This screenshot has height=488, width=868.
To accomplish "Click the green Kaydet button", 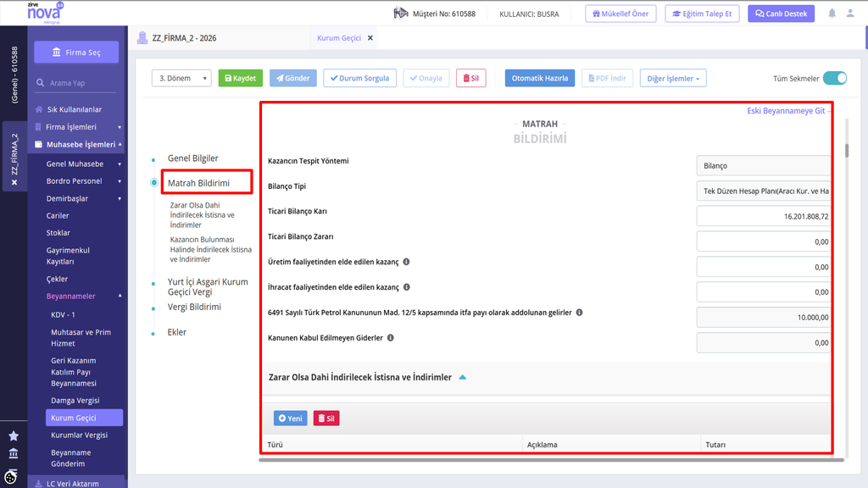I will (240, 78).
